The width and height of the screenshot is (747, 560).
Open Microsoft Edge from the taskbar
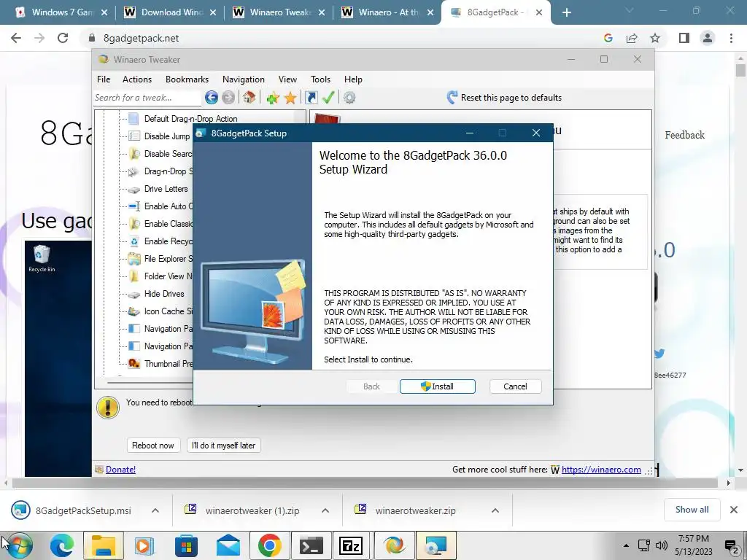[63, 545]
